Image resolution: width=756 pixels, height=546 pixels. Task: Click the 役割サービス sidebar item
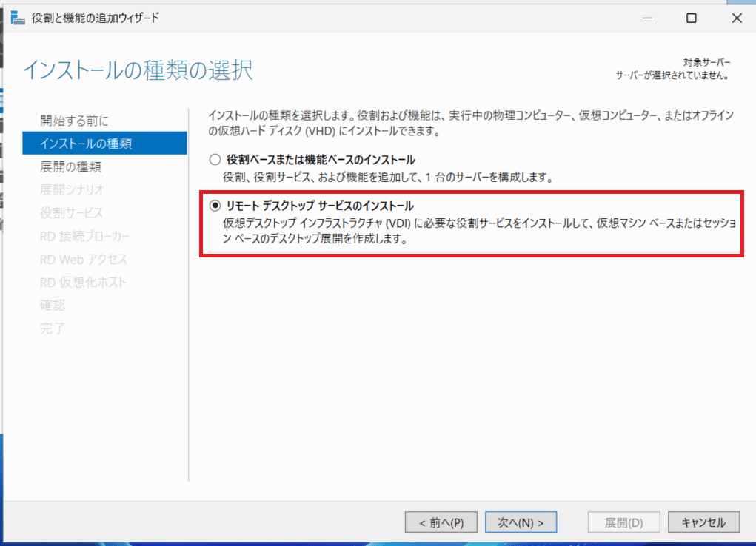pyautogui.click(x=71, y=213)
